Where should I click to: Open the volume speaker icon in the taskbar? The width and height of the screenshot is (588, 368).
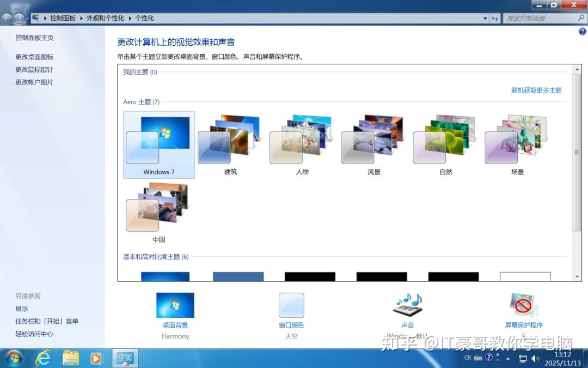(x=535, y=358)
